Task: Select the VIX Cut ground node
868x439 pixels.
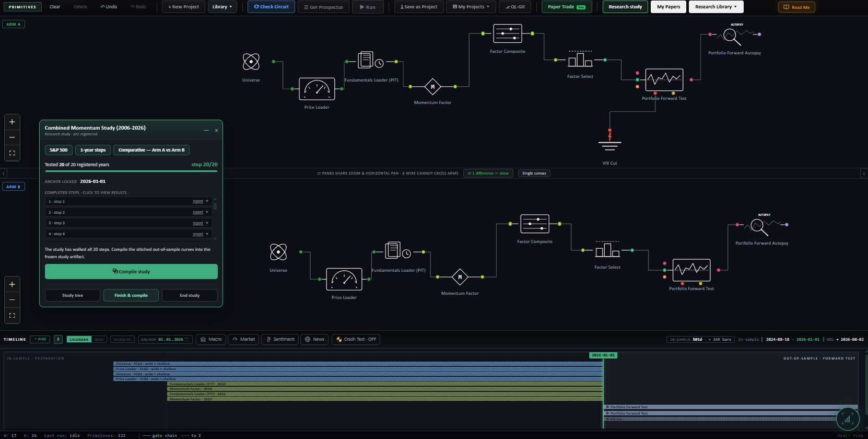Action: pyautogui.click(x=609, y=142)
